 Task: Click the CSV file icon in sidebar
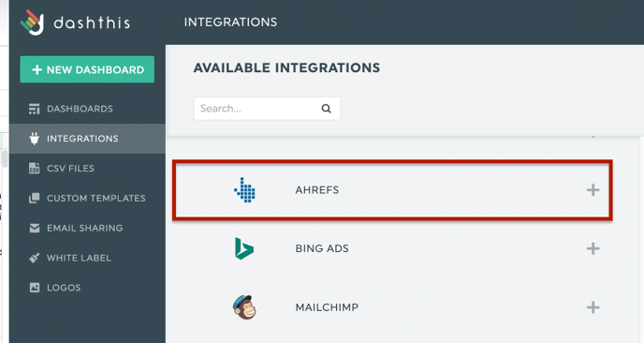pos(35,168)
